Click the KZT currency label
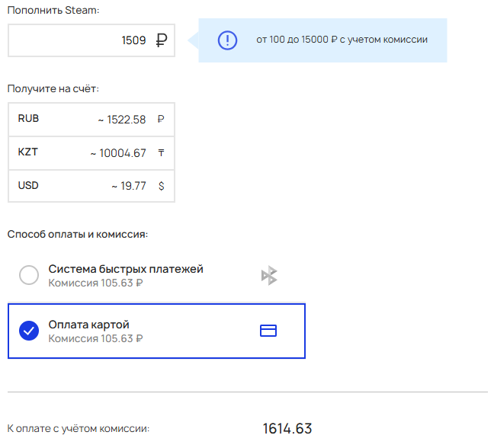Viewport: 494px width, 448px height. (x=27, y=152)
